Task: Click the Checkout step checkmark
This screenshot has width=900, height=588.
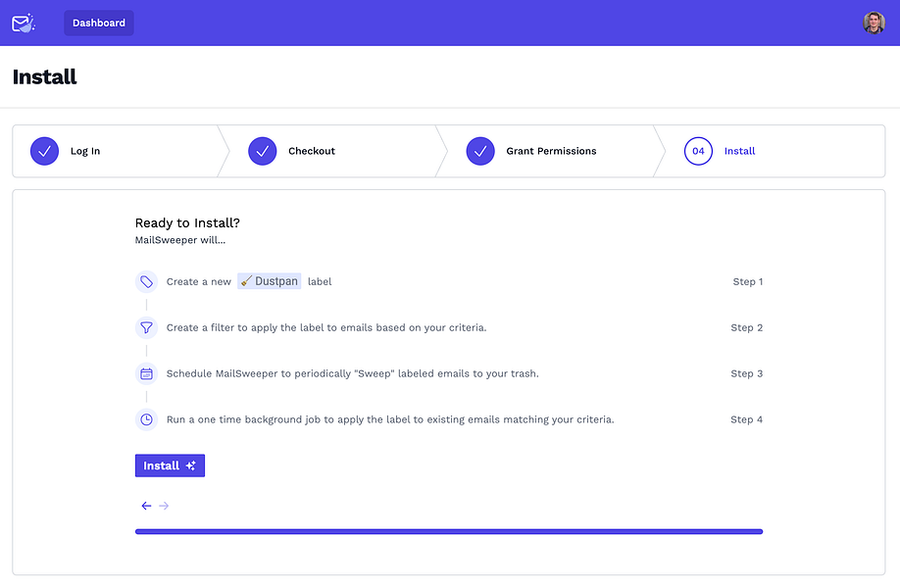Action: tap(263, 151)
